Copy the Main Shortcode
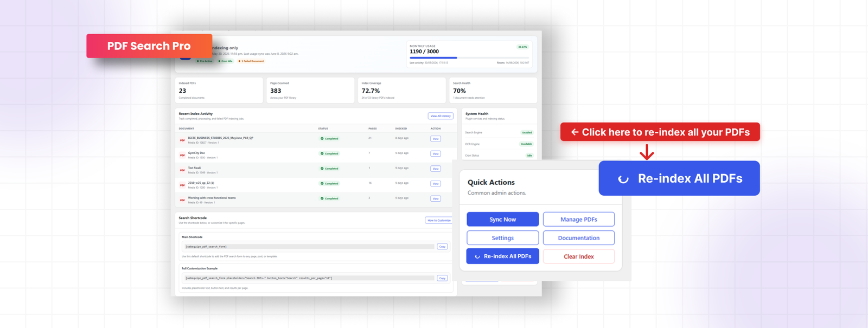 [442, 247]
